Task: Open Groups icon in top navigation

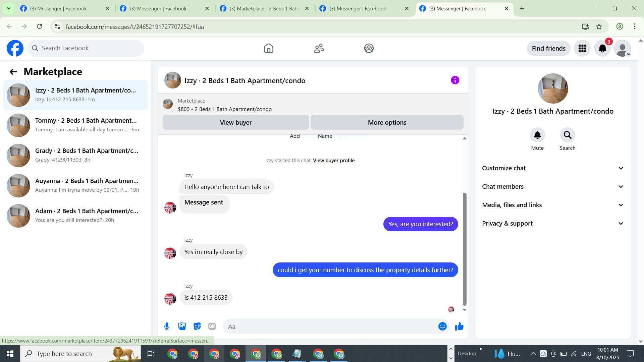Action: [x=369, y=48]
